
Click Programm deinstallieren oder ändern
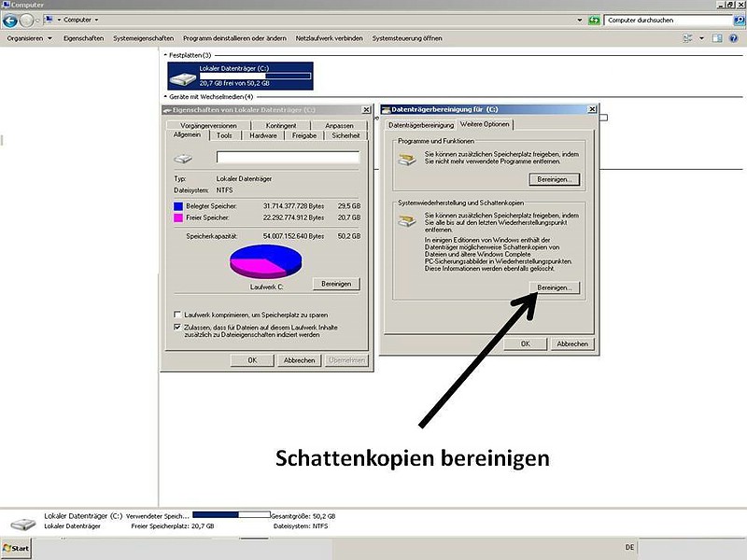pos(235,38)
